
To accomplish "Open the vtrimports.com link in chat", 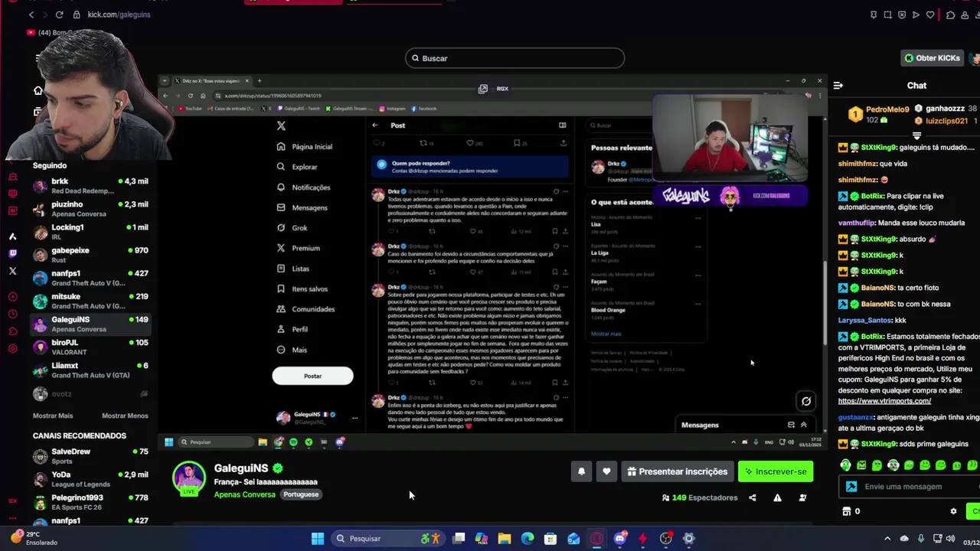I will [x=884, y=401].
